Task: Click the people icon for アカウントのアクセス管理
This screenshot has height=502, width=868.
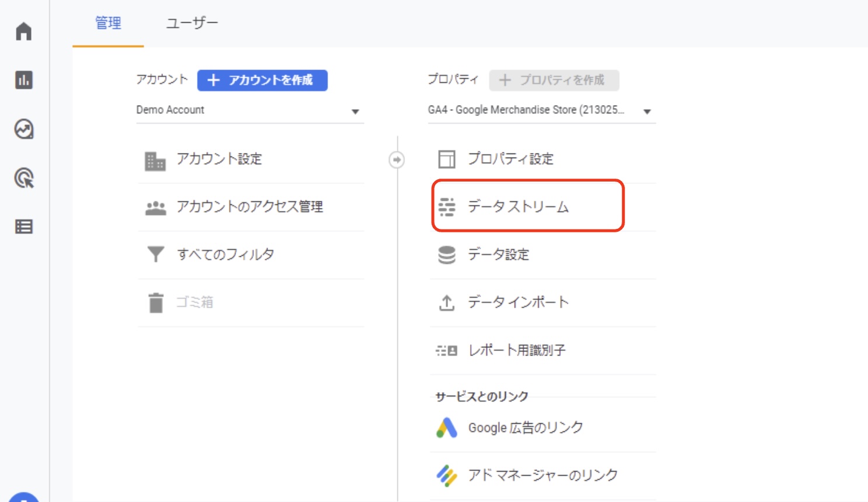Action: tap(155, 208)
